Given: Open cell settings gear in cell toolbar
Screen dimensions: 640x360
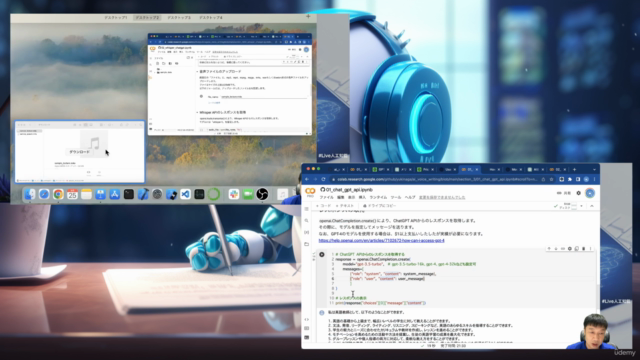Looking at the screenshot, I should (570, 249).
